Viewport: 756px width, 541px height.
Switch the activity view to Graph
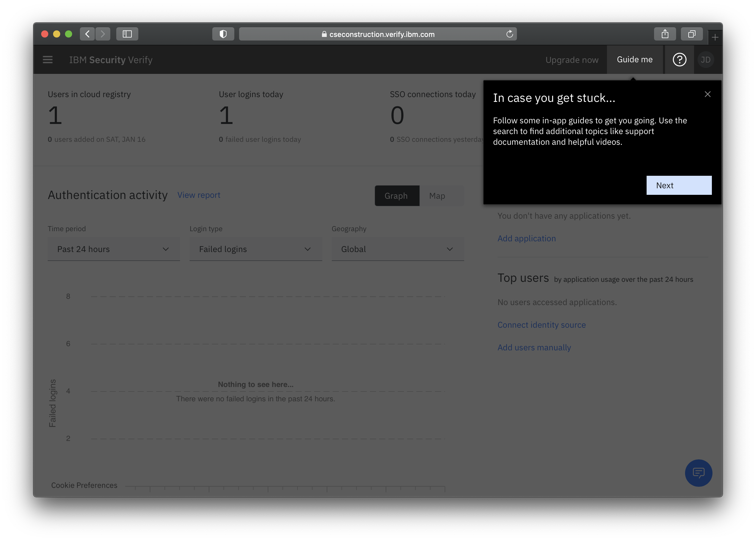(397, 196)
